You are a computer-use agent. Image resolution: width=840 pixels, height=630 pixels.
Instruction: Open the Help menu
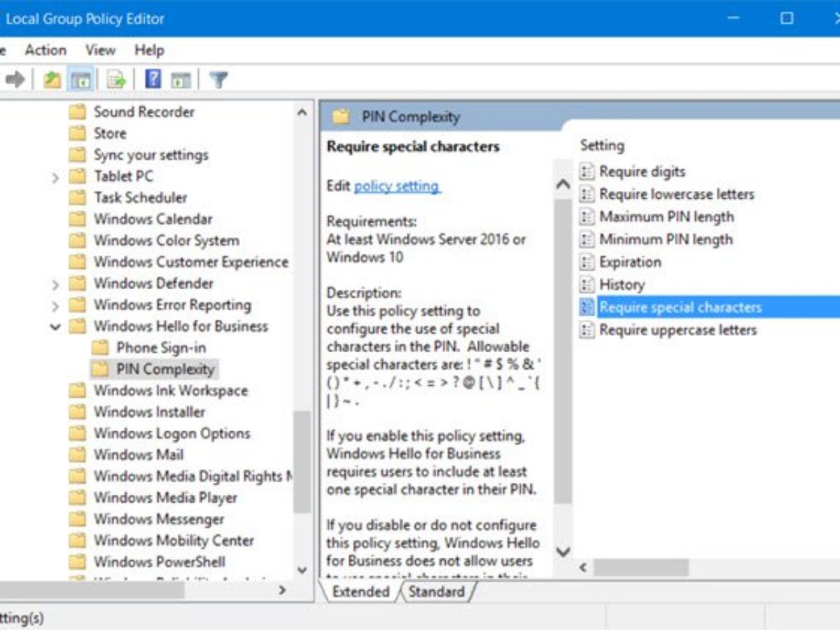pos(149,50)
